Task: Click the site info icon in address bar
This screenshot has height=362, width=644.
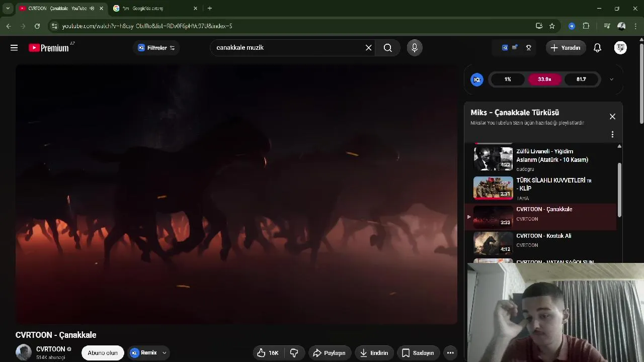Action: coord(54,26)
